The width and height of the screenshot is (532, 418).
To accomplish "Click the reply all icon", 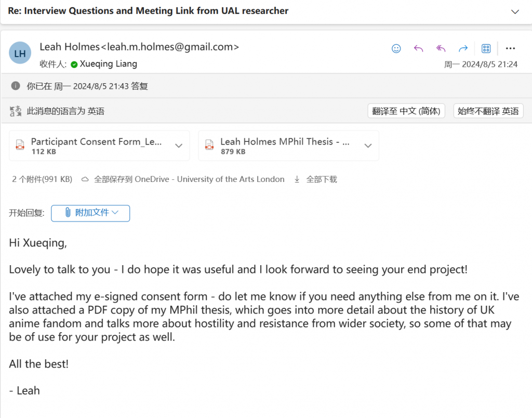I will point(441,48).
